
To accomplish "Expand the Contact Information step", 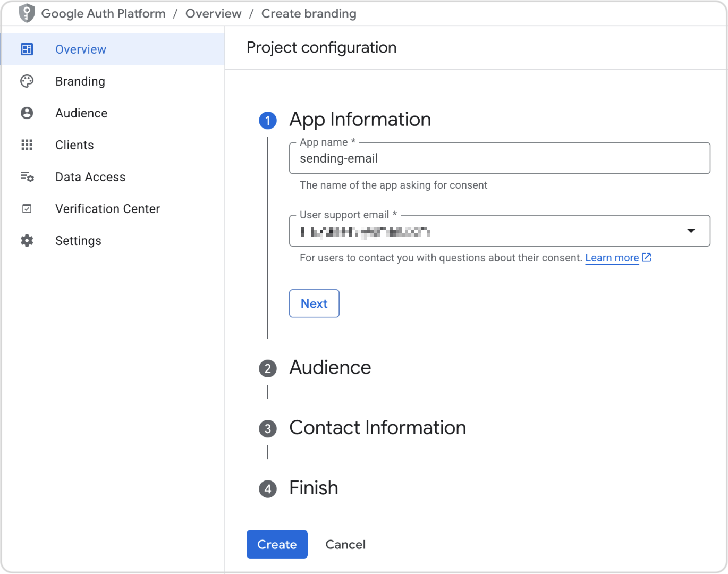I will tap(377, 428).
